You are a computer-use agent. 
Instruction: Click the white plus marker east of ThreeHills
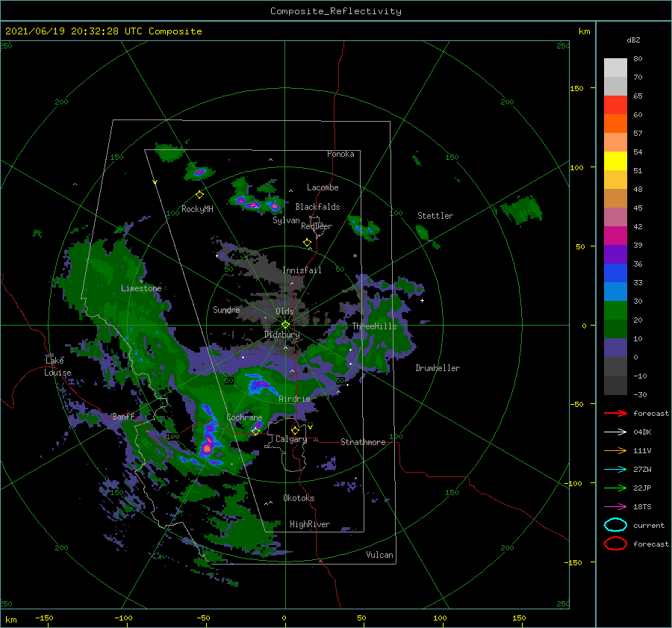click(422, 300)
